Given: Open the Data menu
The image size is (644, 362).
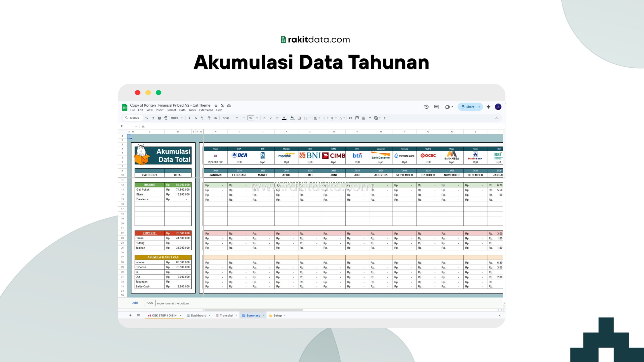Looking at the screenshot, I should (x=182, y=110).
